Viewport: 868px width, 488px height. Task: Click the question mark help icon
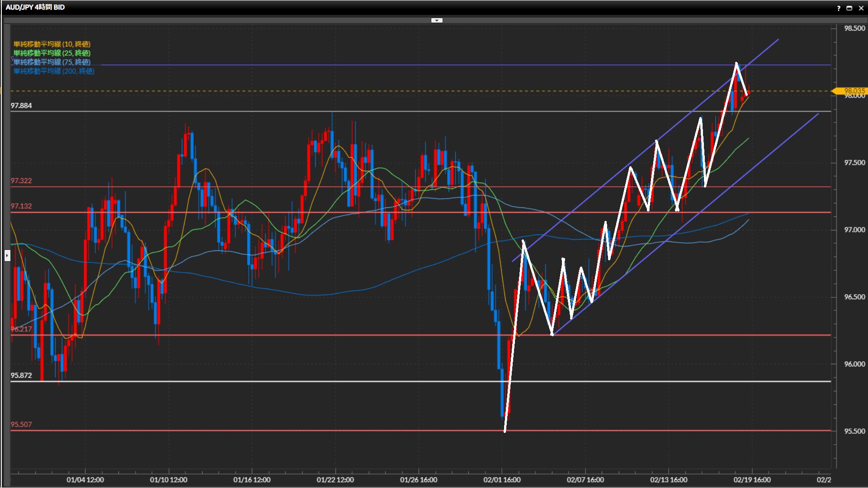point(839,8)
